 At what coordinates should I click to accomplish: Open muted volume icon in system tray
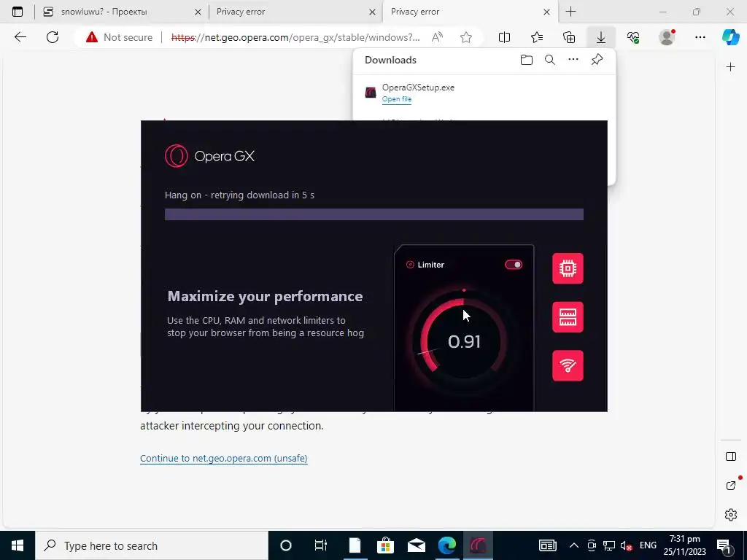coord(627,545)
